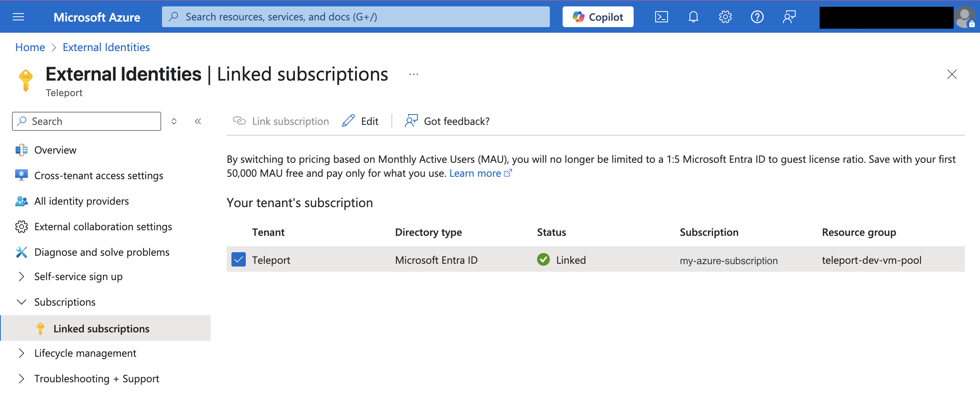Open the help menu icon
Screen dimensions: 980x407
pos(757,16)
